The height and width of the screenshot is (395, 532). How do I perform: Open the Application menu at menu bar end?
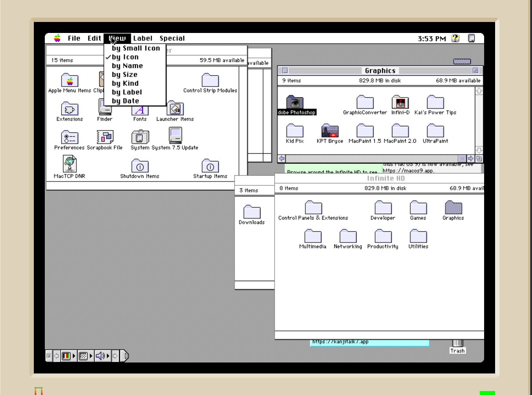click(x=472, y=38)
